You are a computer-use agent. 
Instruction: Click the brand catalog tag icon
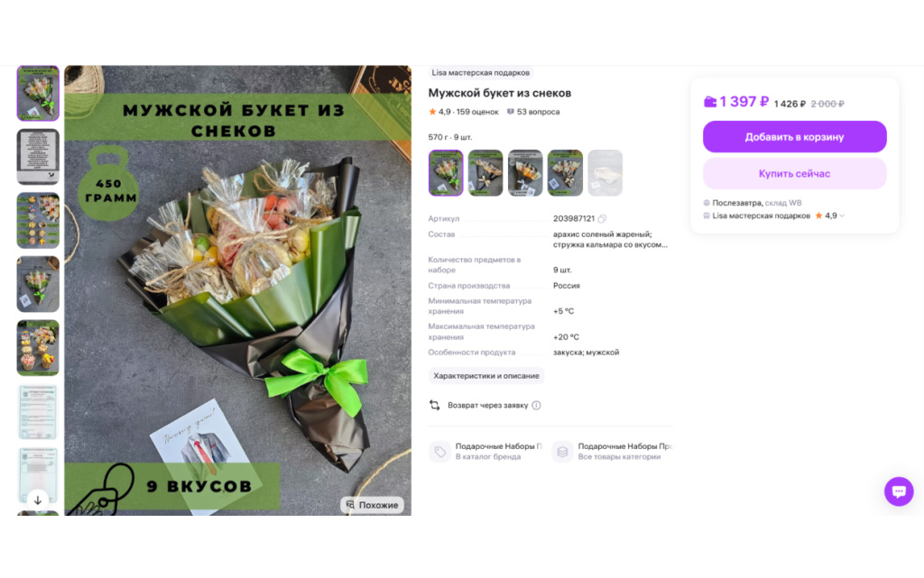point(439,452)
